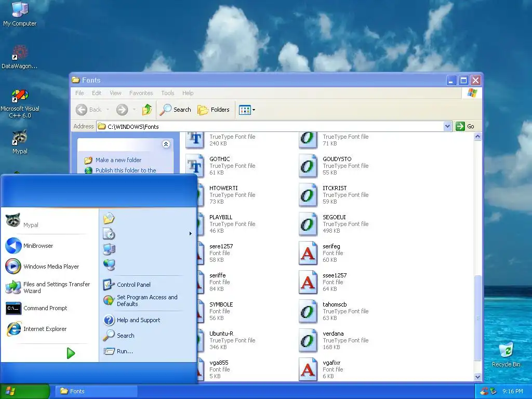Select the verdana font file icon

(x=308, y=340)
